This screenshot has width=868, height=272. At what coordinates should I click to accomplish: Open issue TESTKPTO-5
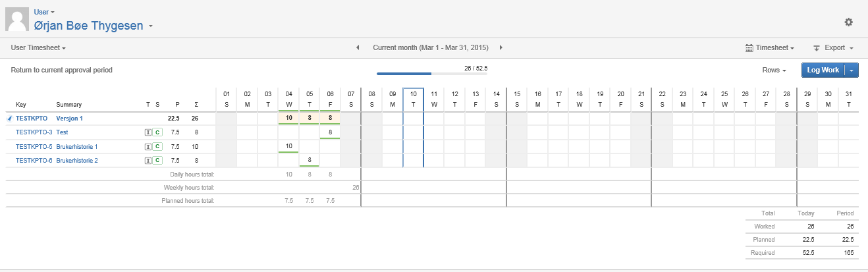(x=34, y=147)
